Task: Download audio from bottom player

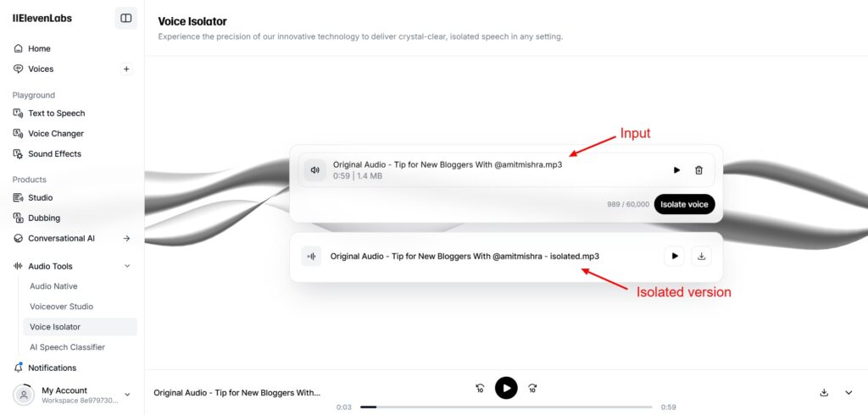Action: click(824, 393)
